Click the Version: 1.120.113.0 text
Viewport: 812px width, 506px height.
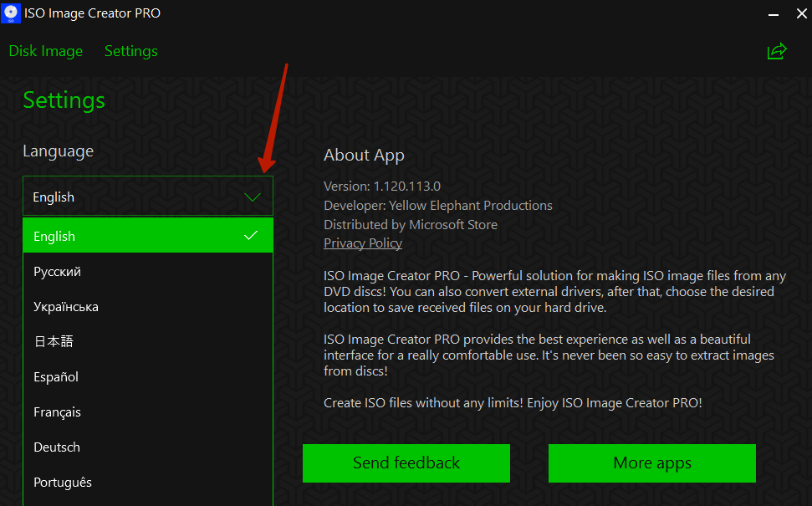coord(382,186)
